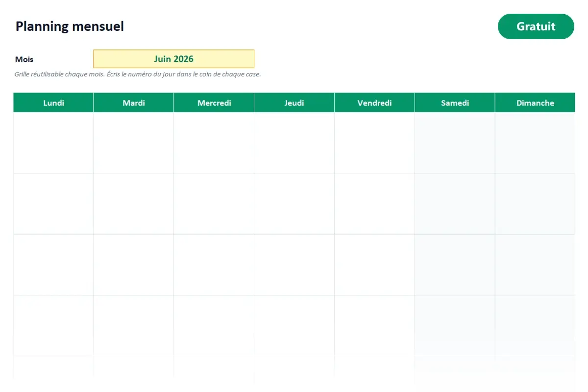Click the Mardi column header
This screenshot has height=392, width=588.
tap(134, 103)
